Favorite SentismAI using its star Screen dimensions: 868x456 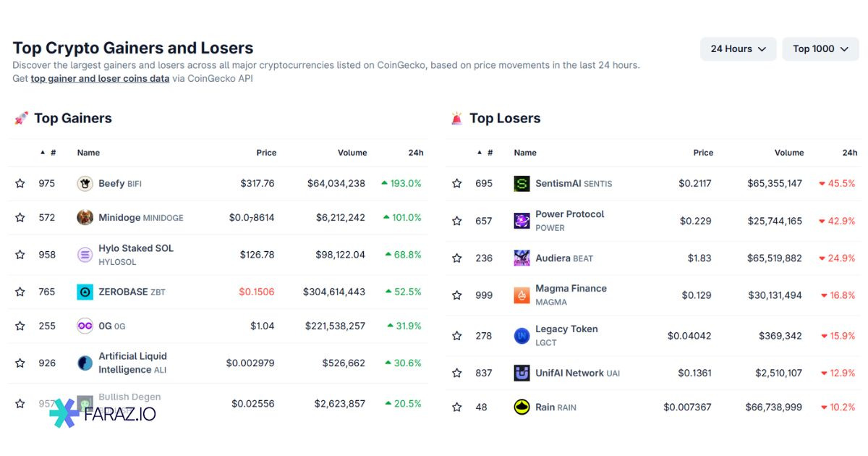[456, 183]
